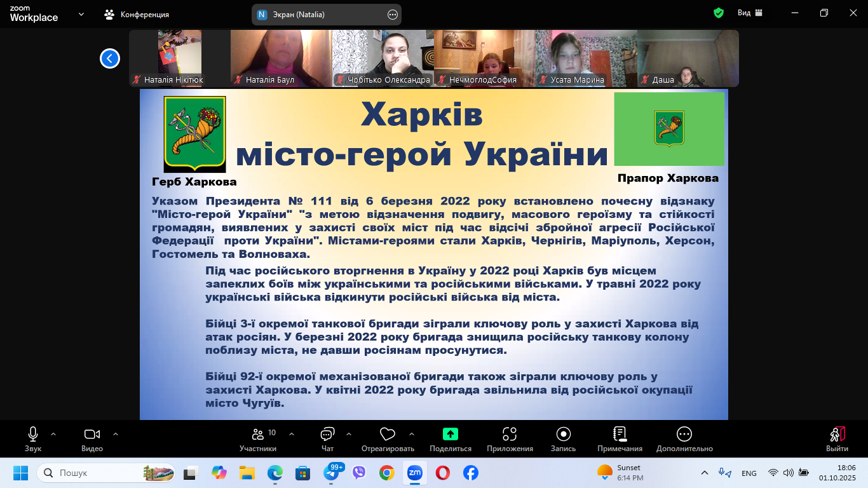Open the Вид view menu
The image size is (868, 488).
click(x=750, y=13)
